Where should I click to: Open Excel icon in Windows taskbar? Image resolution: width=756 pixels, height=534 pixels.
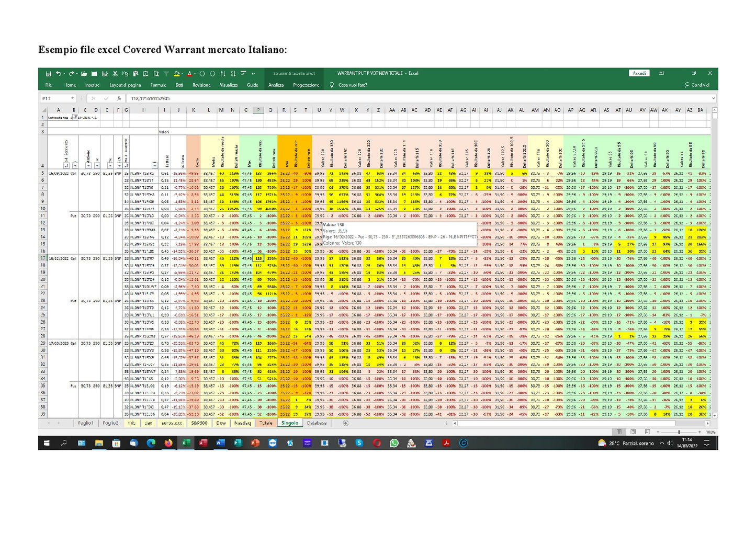(x=185, y=443)
